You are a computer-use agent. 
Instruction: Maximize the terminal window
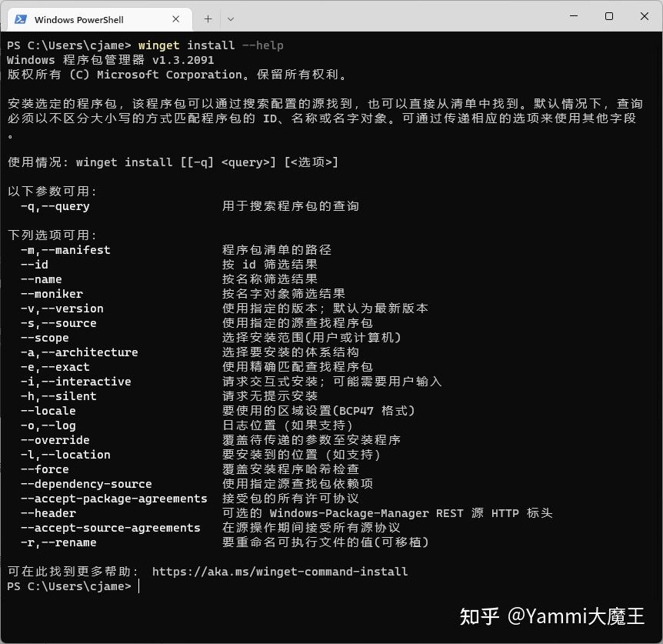click(x=609, y=16)
